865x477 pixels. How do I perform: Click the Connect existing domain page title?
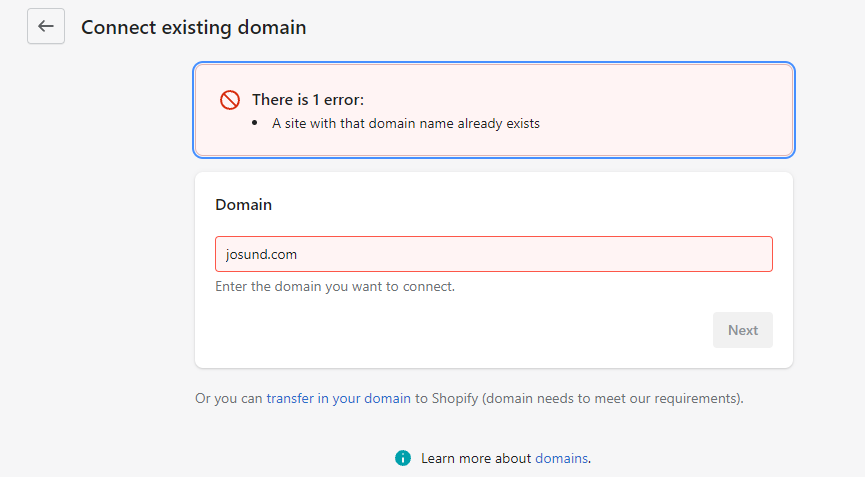[x=193, y=27]
